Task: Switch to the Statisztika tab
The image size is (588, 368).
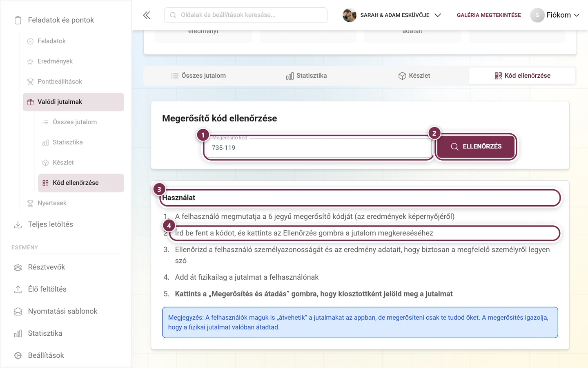Action: click(307, 76)
